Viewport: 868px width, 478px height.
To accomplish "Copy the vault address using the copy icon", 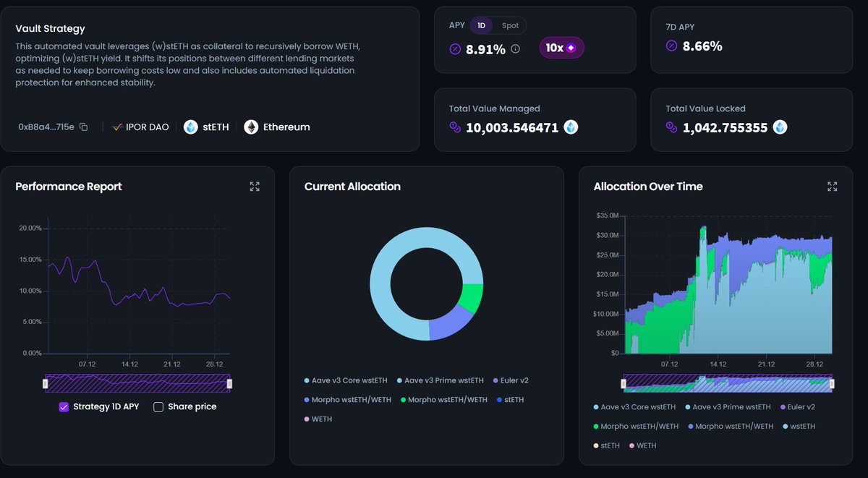I will coord(83,126).
